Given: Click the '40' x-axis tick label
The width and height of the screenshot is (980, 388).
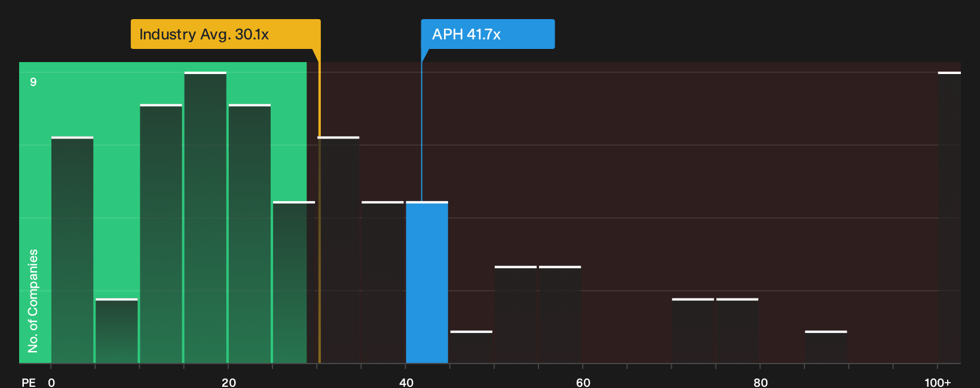Looking at the screenshot, I should [406, 383].
